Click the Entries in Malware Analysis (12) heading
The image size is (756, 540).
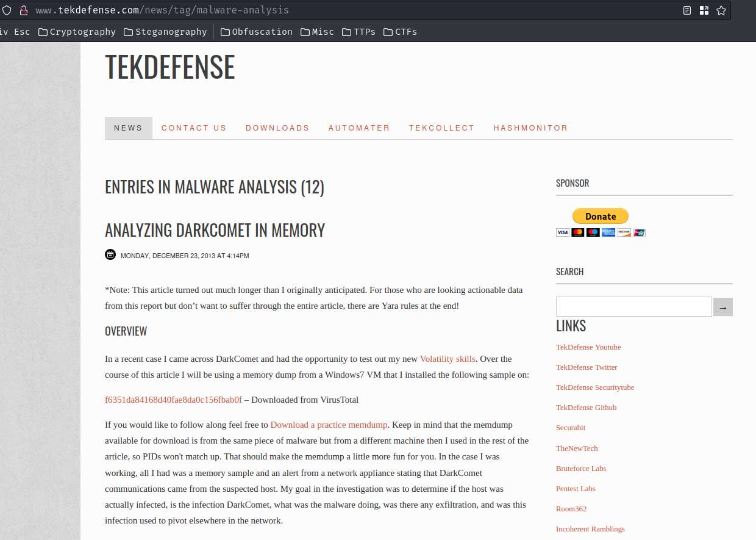(215, 187)
